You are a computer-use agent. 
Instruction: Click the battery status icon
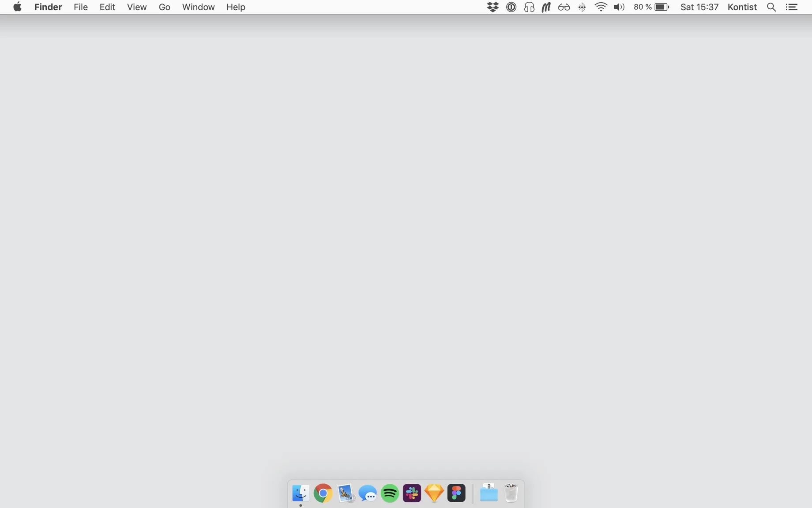coord(662,7)
